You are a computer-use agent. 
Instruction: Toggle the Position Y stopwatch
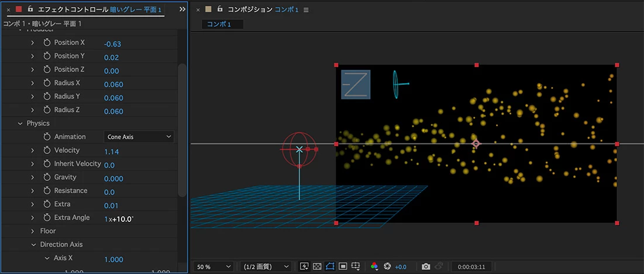[47, 56]
